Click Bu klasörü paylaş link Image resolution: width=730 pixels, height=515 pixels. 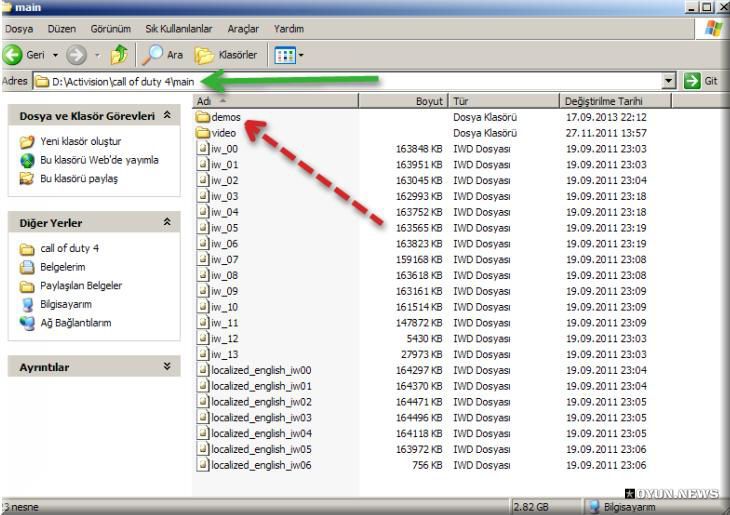[x=79, y=178]
